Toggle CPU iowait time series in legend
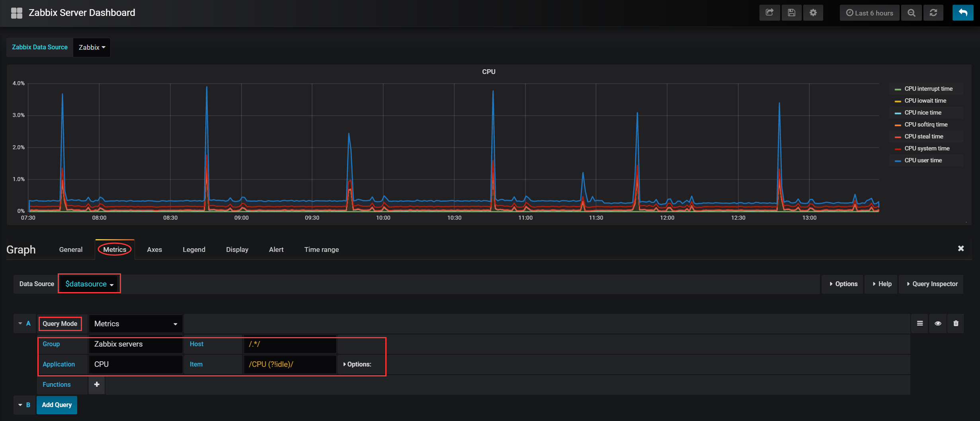The height and width of the screenshot is (421, 980). (x=925, y=101)
